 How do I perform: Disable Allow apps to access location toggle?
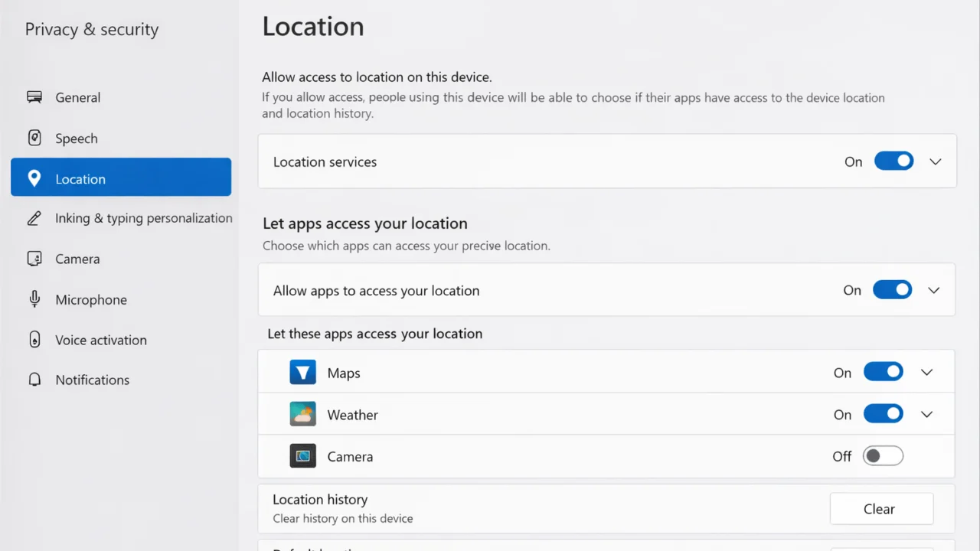click(892, 290)
